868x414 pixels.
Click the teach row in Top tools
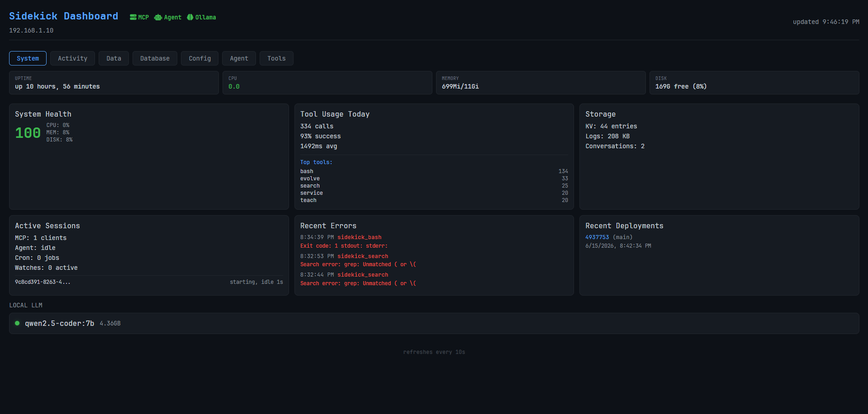(x=434, y=200)
